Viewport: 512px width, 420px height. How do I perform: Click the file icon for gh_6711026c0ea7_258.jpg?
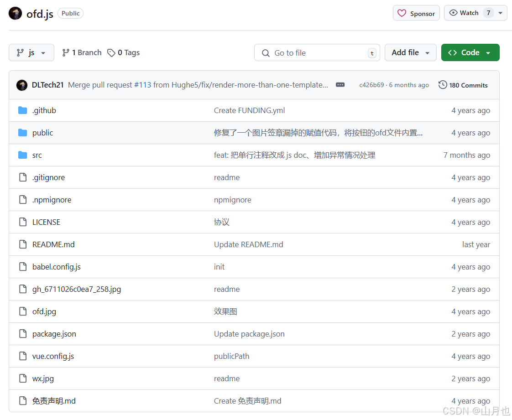click(23, 289)
